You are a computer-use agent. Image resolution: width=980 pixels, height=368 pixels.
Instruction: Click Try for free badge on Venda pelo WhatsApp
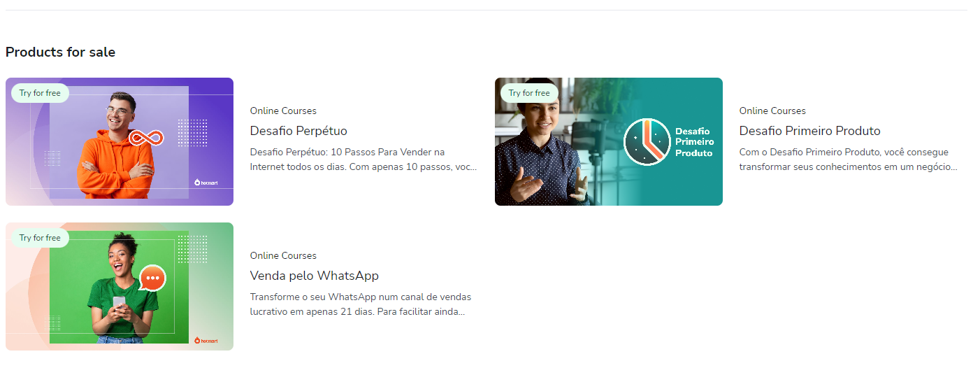point(40,238)
